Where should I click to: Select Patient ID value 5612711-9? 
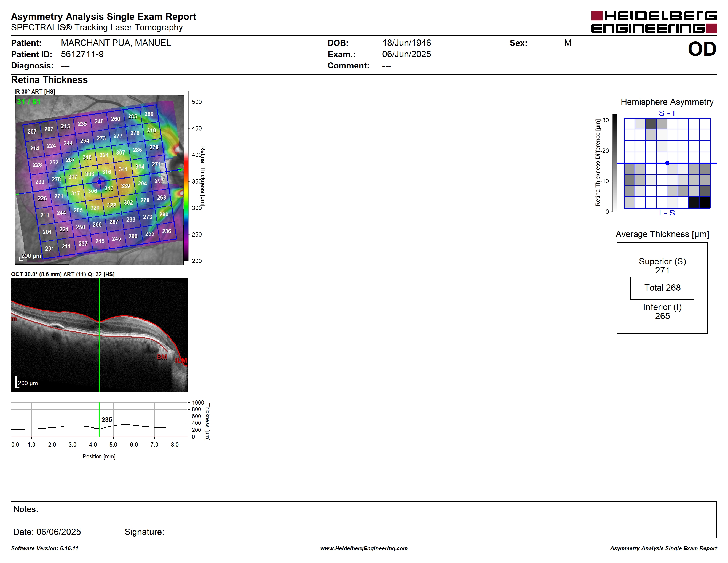pos(82,54)
